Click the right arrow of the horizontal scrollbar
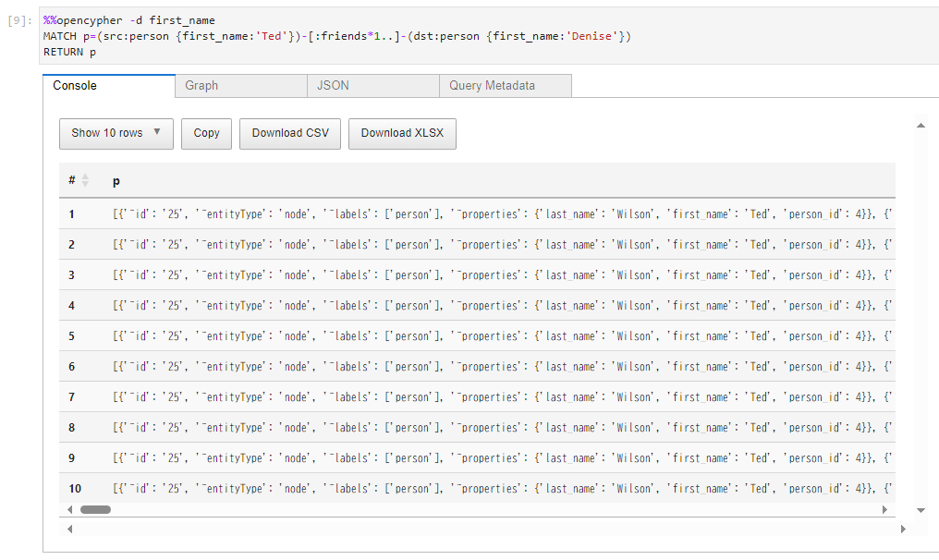Viewport: 939px width, 560px height. [885, 509]
